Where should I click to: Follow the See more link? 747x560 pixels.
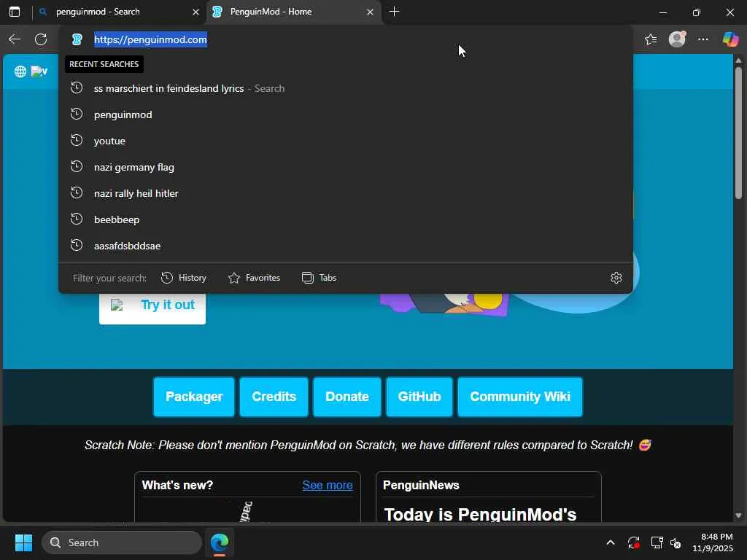328,485
